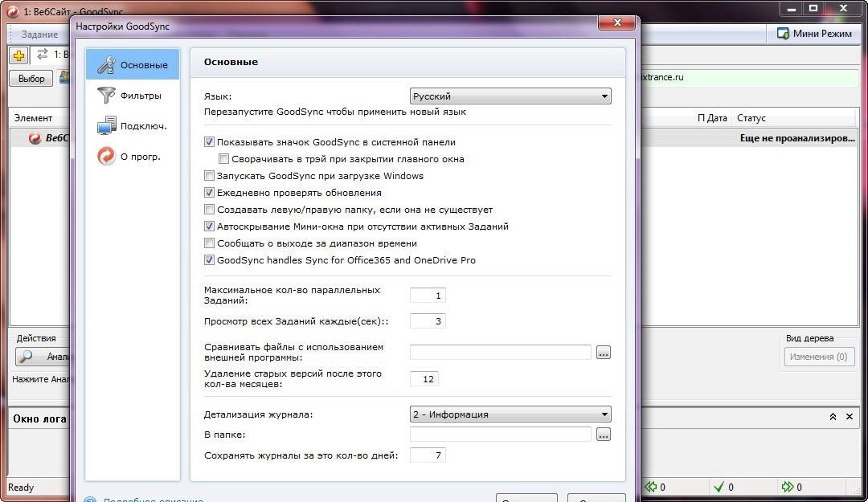Enable Создавать левую/правую папку checkbox

(x=209, y=210)
